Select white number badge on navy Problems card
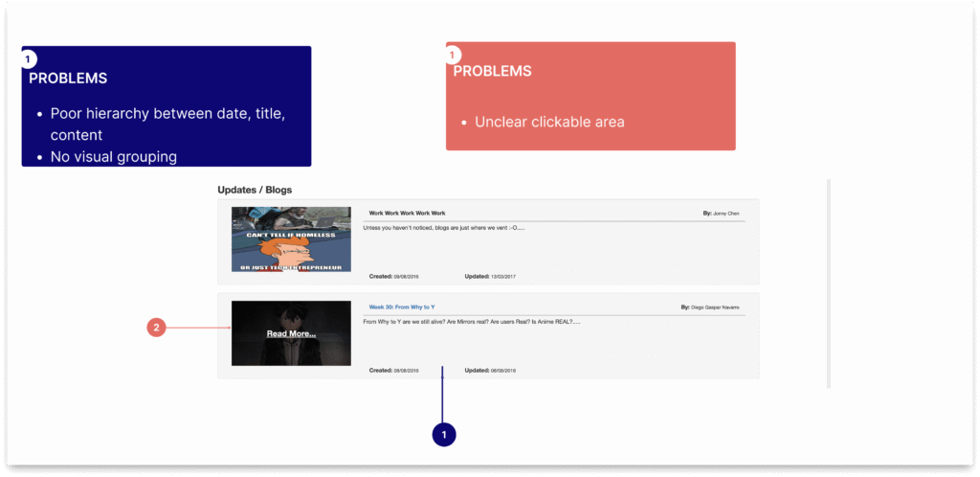Screen dimensions: 980x477 [x=28, y=59]
